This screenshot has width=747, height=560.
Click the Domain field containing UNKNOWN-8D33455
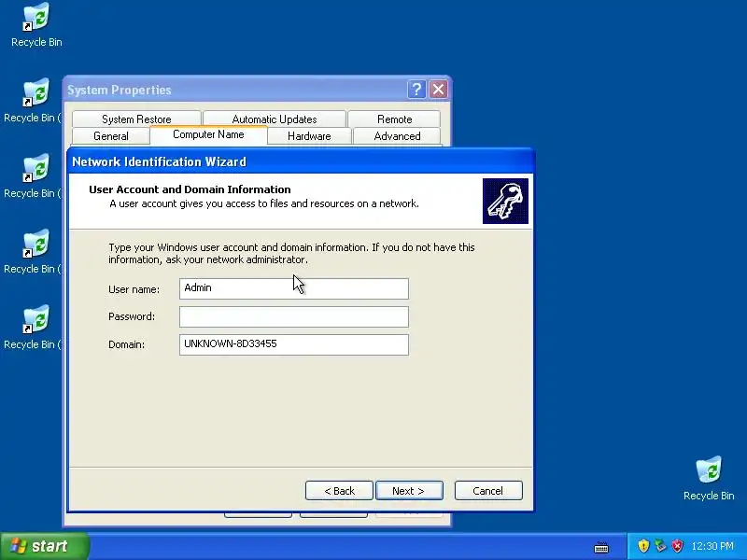tap(294, 344)
